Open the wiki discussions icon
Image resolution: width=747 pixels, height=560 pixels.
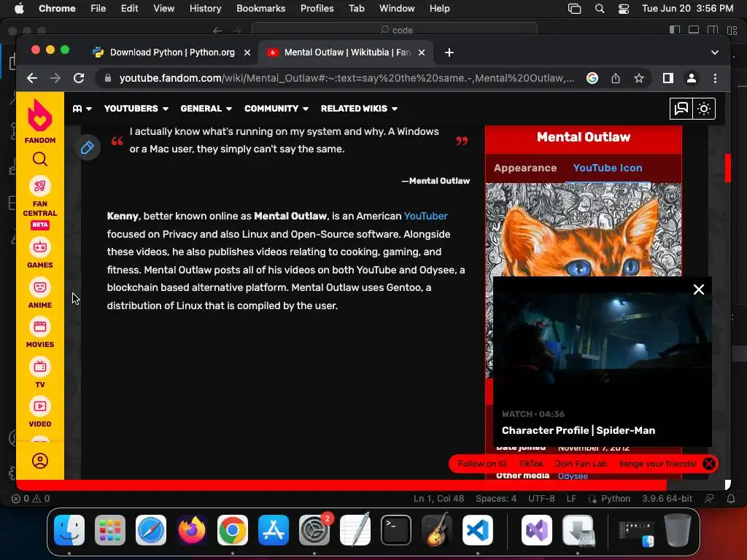pos(681,109)
